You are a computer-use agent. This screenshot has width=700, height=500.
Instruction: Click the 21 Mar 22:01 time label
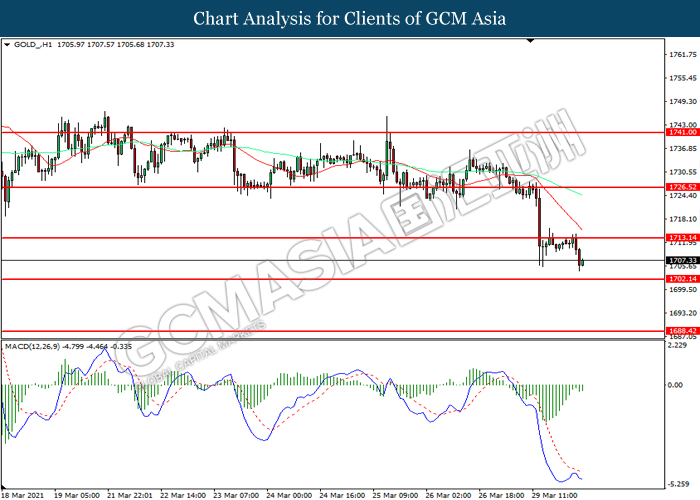tap(130, 496)
